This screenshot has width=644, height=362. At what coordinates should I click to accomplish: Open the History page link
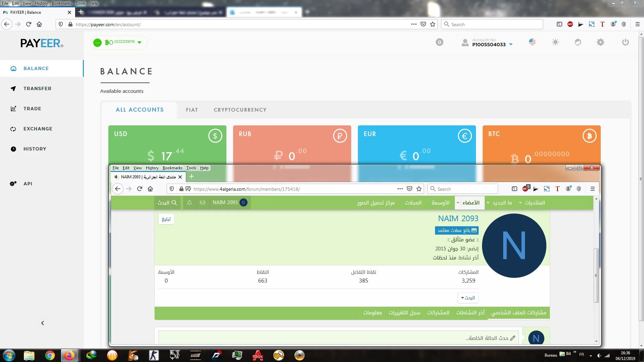click(35, 149)
